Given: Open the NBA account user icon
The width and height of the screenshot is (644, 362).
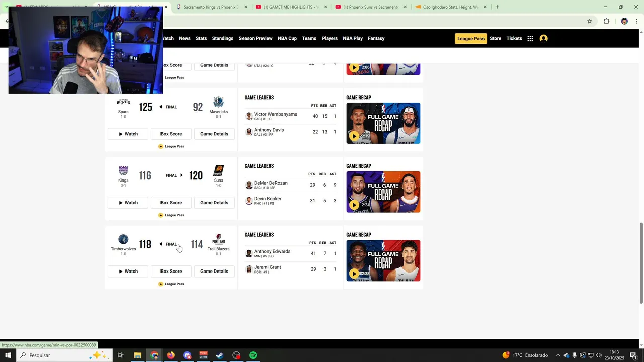Looking at the screenshot, I should (543, 38).
